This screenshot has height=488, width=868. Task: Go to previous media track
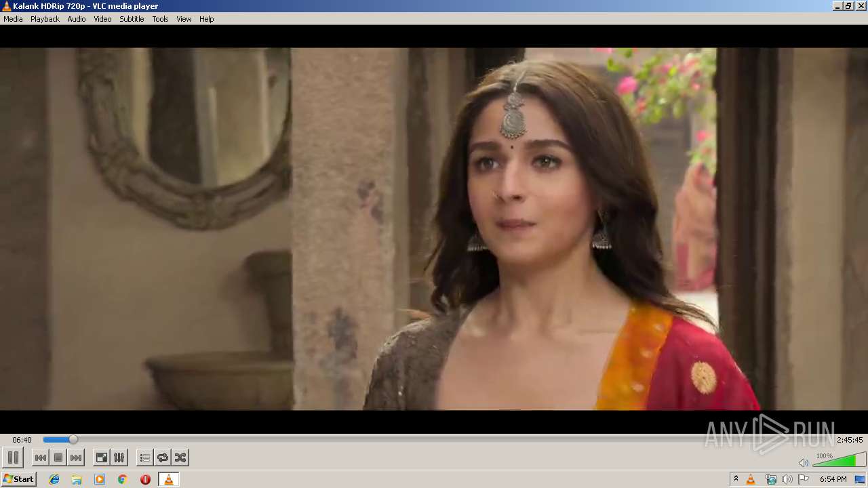click(x=41, y=457)
